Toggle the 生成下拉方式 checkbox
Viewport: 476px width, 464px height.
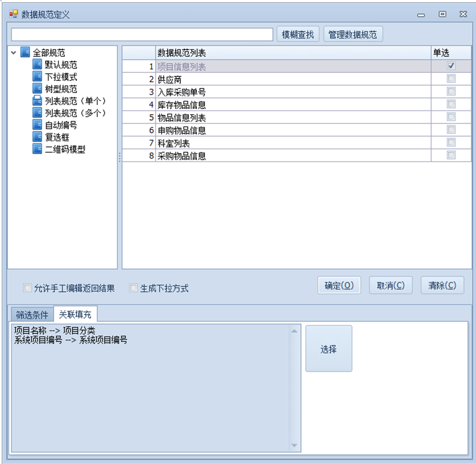click(133, 288)
